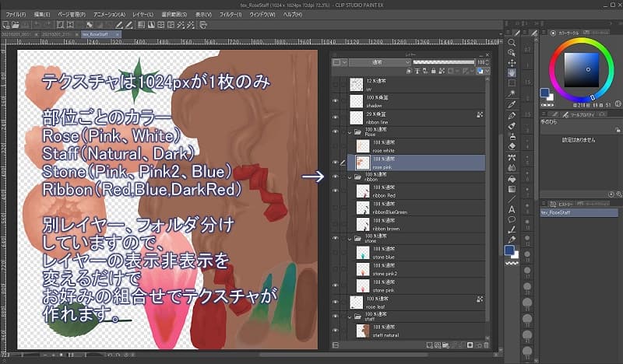This screenshot has width=623, height=364.
Task: Click the Open file folder icon in the command bar
Action: click(16, 25)
